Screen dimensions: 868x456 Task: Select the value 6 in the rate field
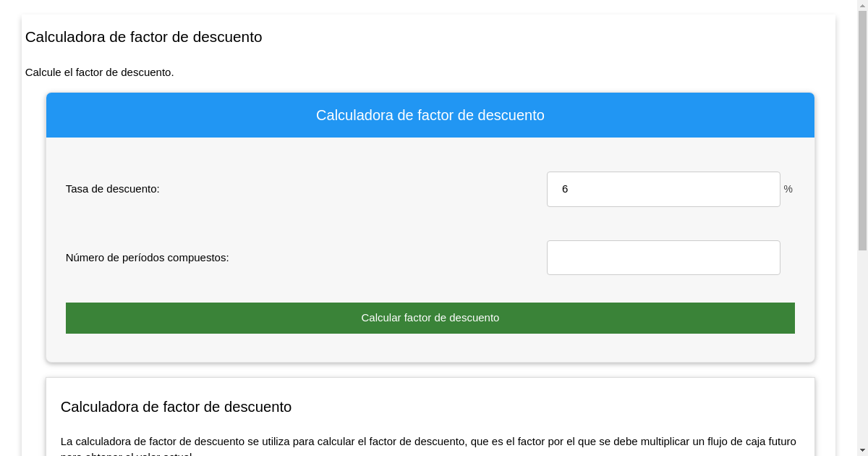tap(565, 189)
